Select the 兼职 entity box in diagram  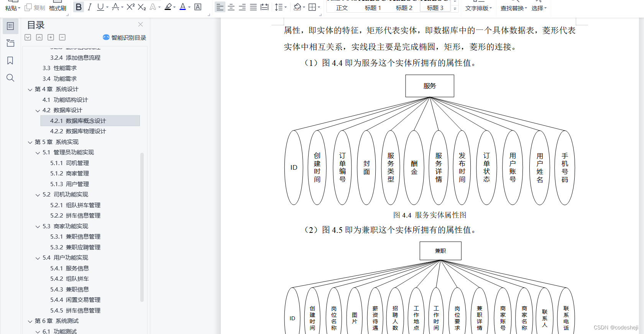(x=440, y=251)
